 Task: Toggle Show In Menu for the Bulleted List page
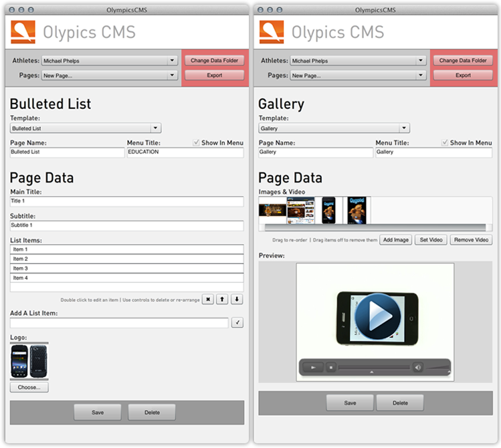[196, 142]
